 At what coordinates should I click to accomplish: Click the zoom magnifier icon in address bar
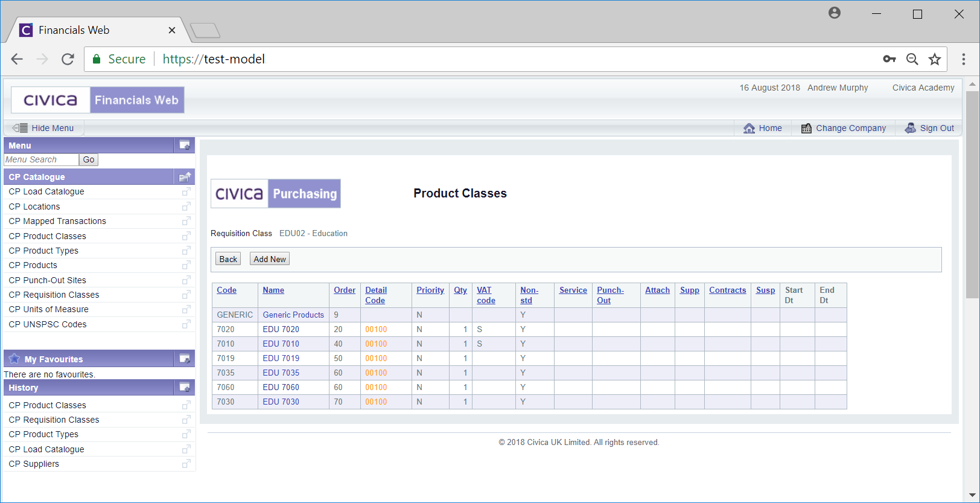click(912, 59)
